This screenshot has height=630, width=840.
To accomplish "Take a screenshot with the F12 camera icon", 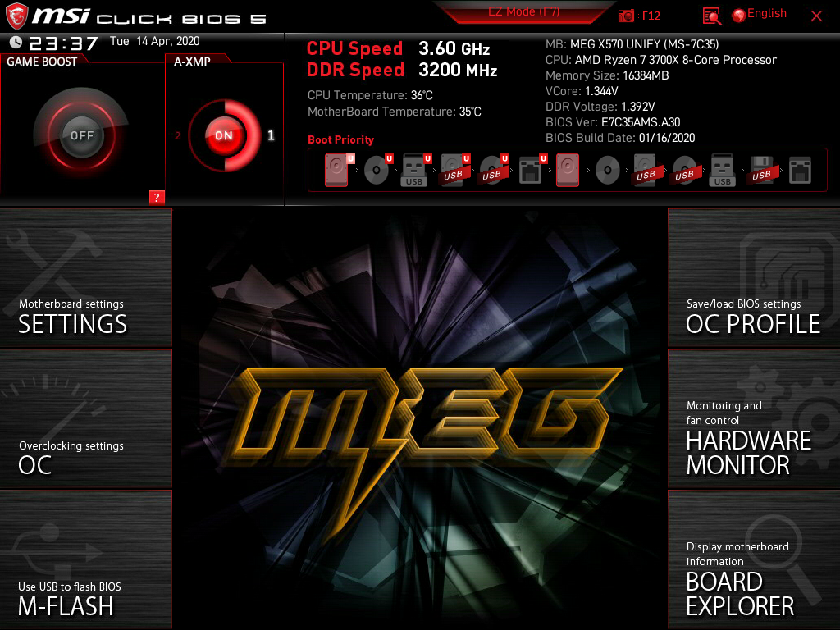I will [x=627, y=16].
